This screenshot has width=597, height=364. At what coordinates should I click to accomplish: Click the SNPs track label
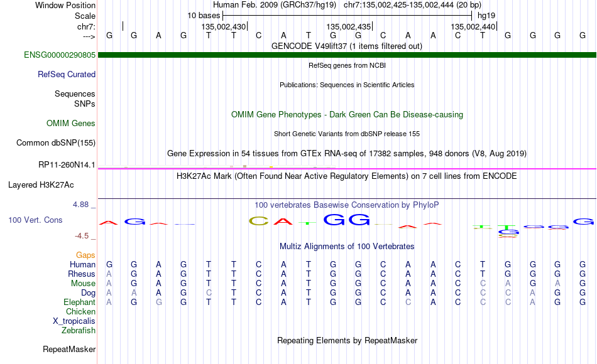pyautogui.click(x=85, y=104)
